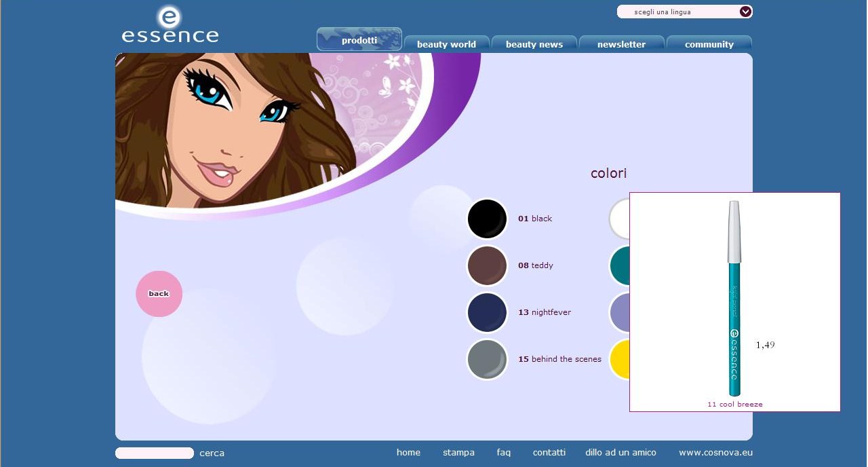Click the stampa print link
The width and height of the screenshot is (868, 467).
coord(458,452)
